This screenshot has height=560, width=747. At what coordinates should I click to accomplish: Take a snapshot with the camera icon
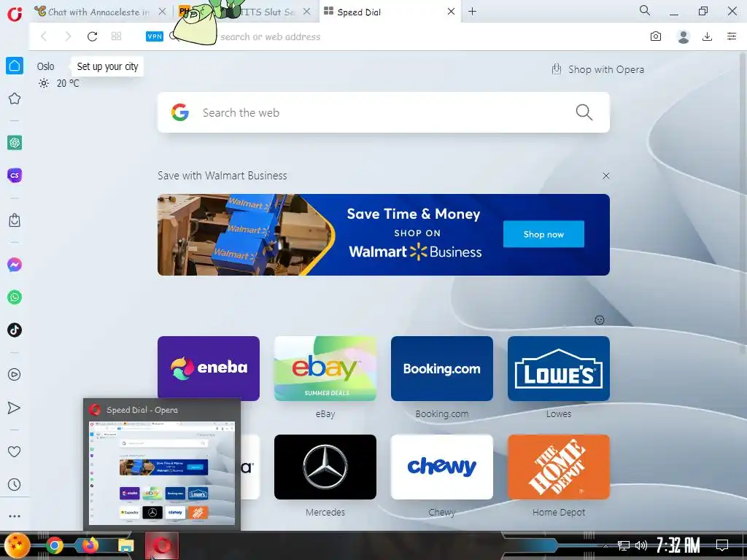(x=656, y=36)
